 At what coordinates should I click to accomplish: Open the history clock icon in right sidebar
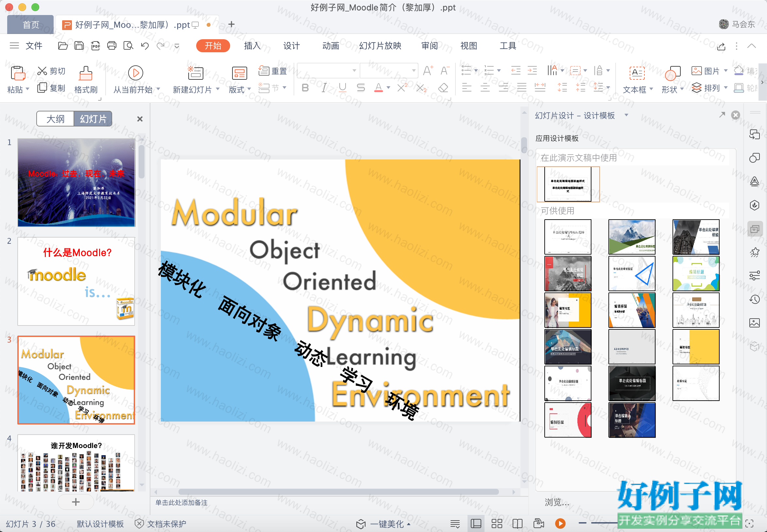coord(755,299)
